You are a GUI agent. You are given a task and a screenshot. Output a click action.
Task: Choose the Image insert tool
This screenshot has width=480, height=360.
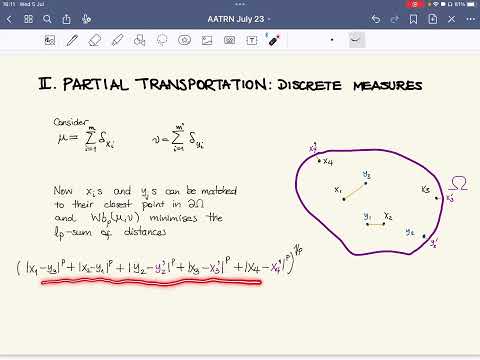(x=207, y=40)
